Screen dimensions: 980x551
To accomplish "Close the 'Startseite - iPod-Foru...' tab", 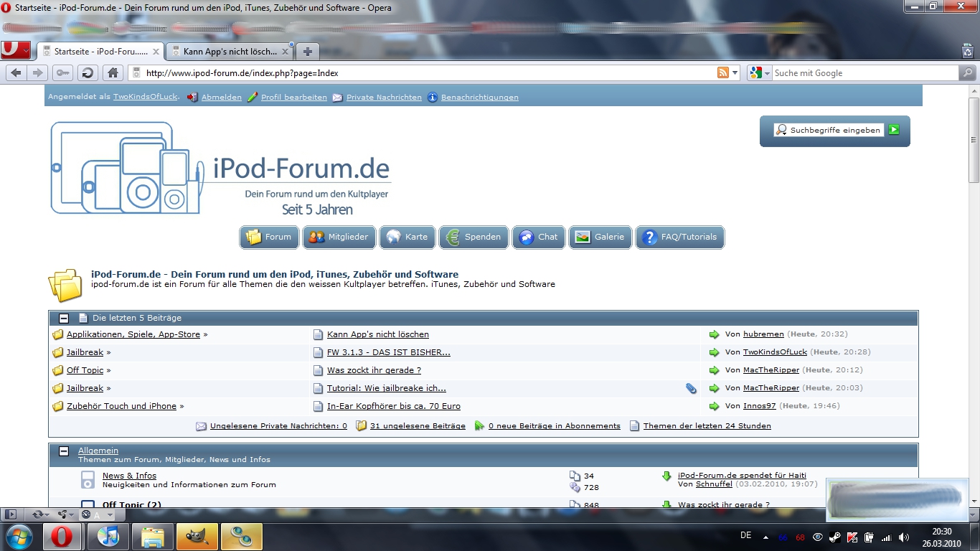I will (x=156, y=52).
